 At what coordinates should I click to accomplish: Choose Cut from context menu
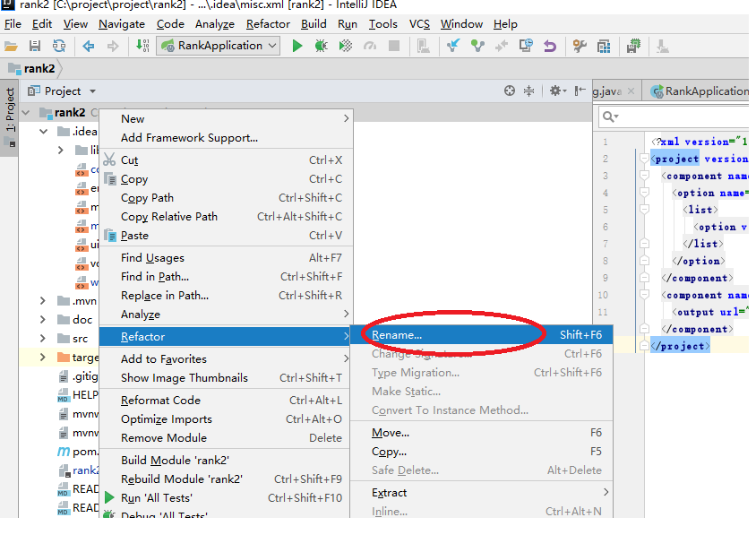pyautogui.click(x=226, y=160)
